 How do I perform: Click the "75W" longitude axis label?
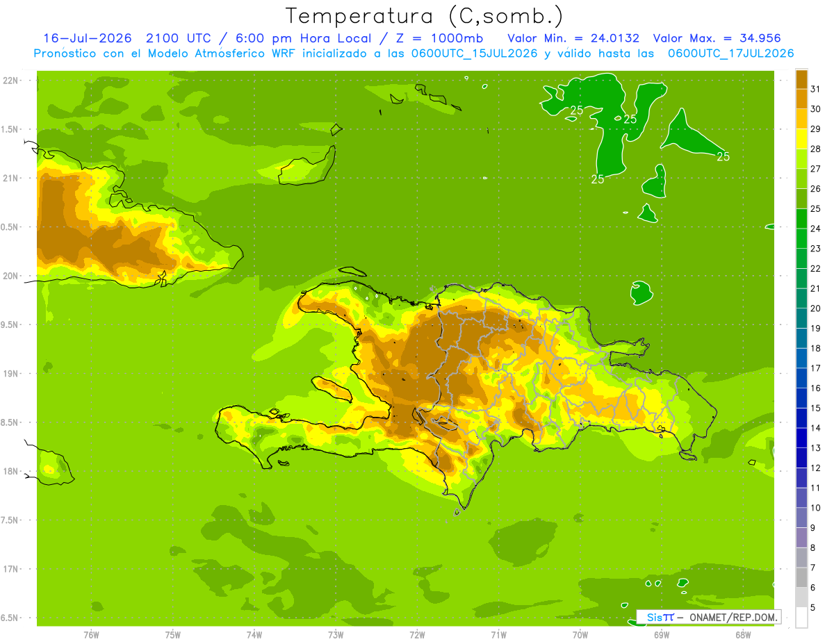coord(173,634)
